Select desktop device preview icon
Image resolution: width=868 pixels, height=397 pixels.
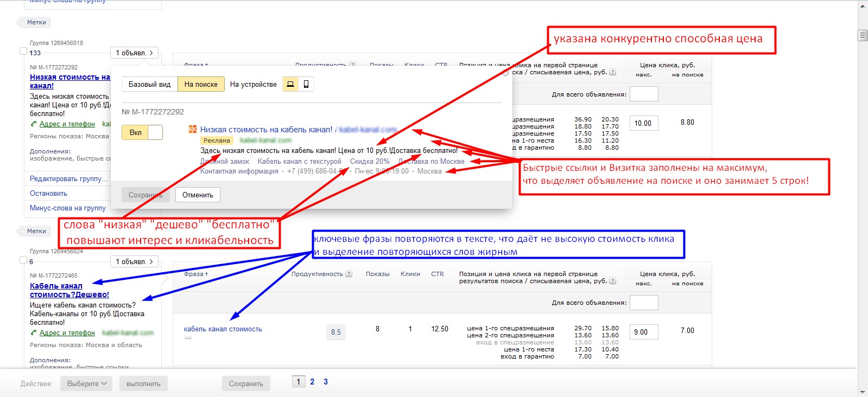point(290,84)
